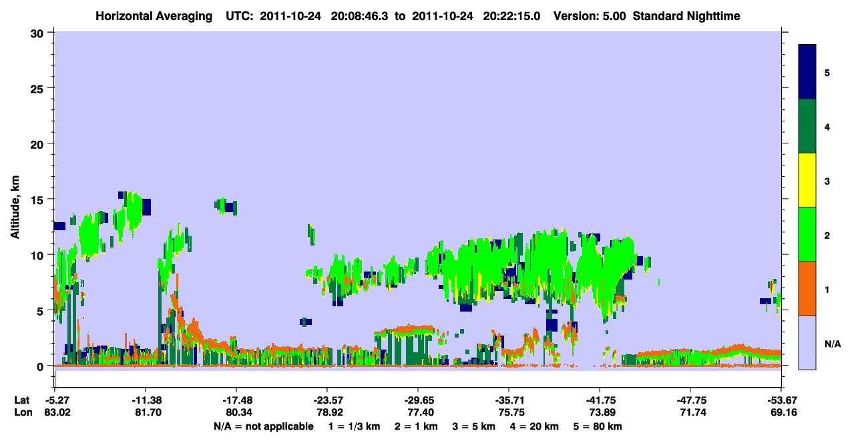Click legend text '2 = 1 km'
The image size is (868, 445).
pyautogui.click(x=416, y=426)
